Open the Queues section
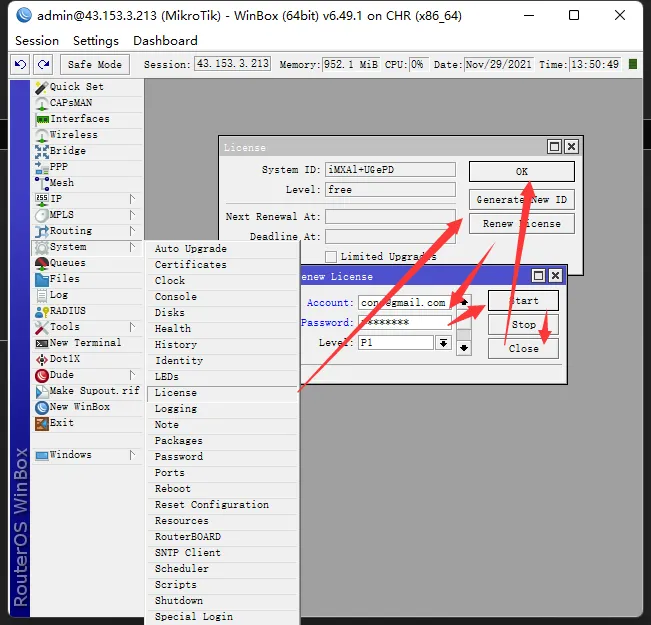Image resolution: width=651 pixels, height=625 pixels. [x=67, y=263]
